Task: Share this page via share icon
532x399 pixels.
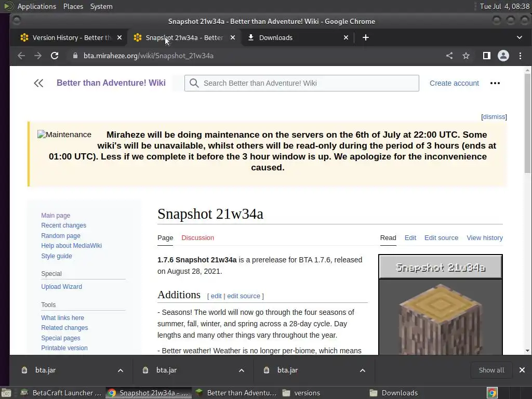Action: point(449,56)
